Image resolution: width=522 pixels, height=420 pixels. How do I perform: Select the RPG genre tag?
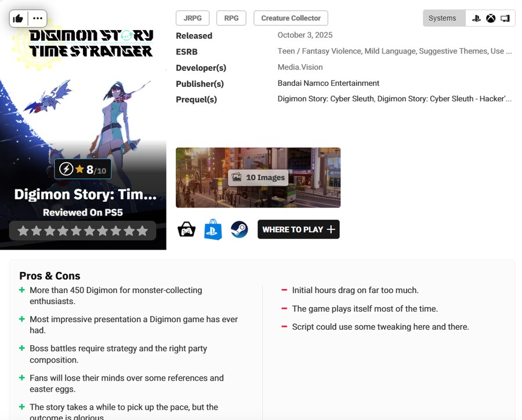(231, 18)
